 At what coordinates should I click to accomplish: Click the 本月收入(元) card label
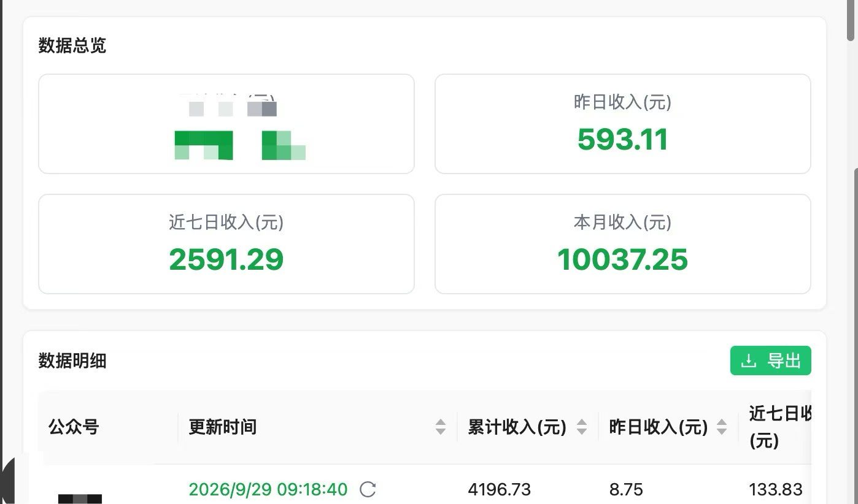[x=623, y=222]
